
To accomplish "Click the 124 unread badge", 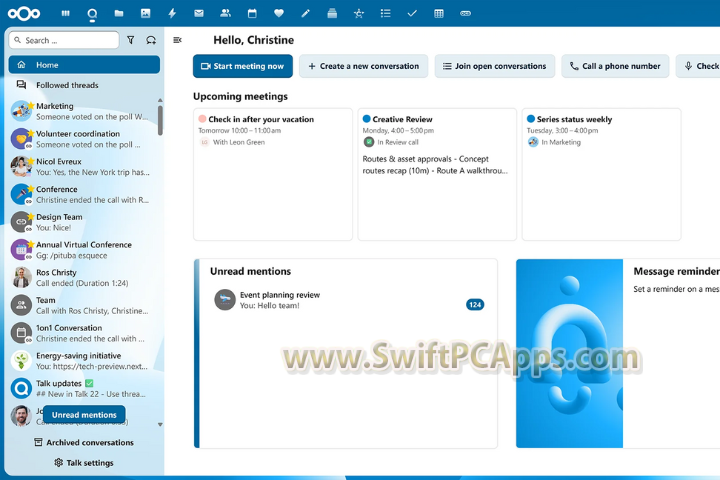I will tap(475, 305).
